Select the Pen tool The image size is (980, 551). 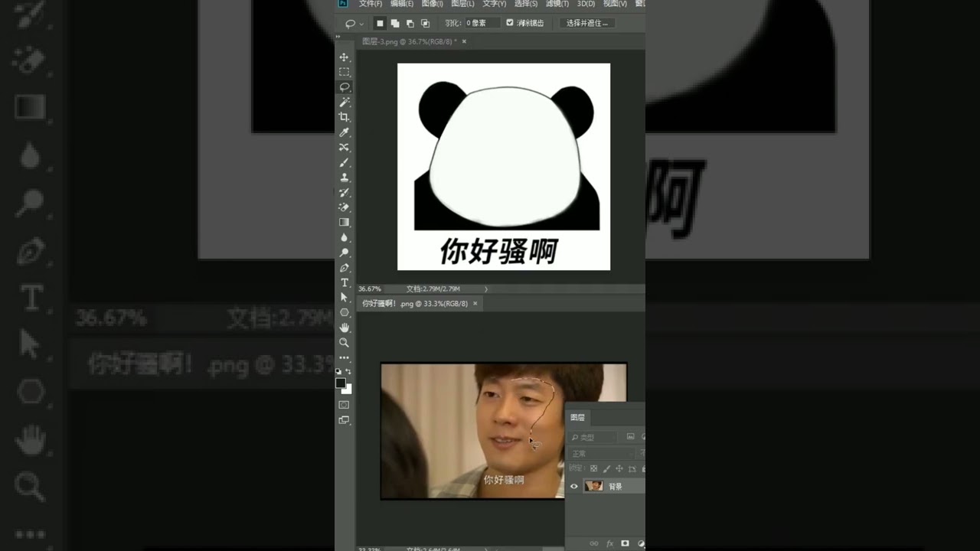[x=345, y=267]
